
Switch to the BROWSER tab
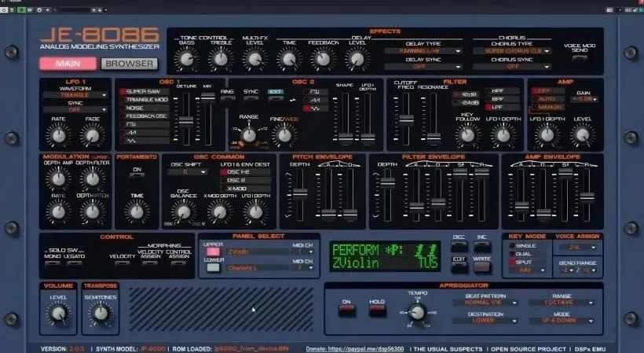click(130, 64)
